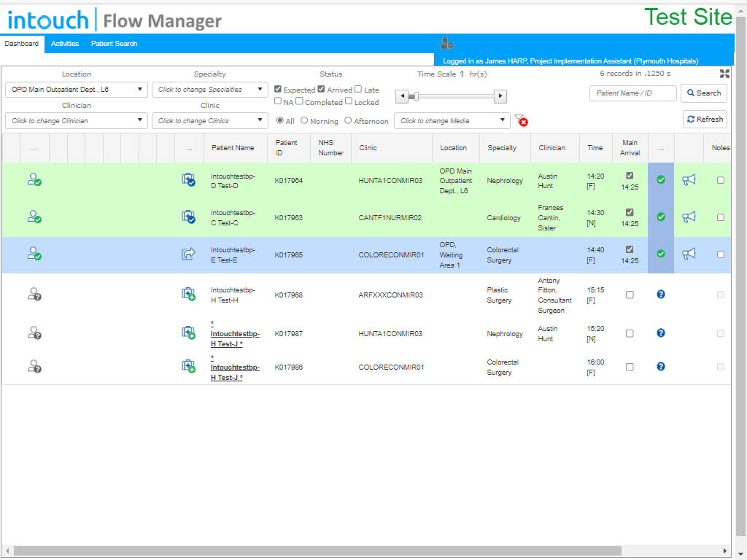The image size is (747, 560).
Task: Click the horizontal scrollbar thumb
Action: 317,551
